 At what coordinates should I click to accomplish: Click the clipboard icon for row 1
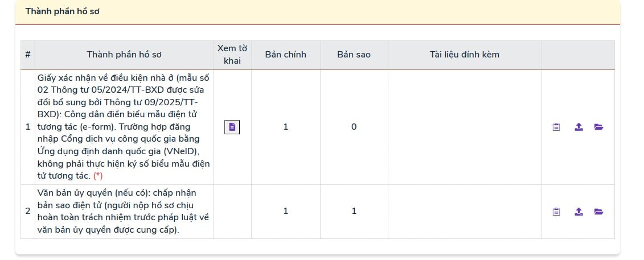click(x=556, y=127)
